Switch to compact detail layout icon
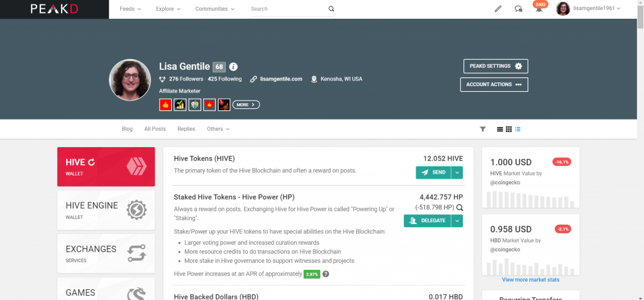 [518, 129]
